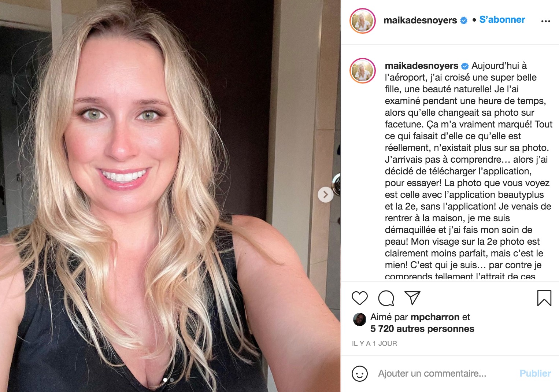Image resolution: width=559 pixels, height=392 pixels.
Task: Like the post with heart icon
Action: click(359, 298)
